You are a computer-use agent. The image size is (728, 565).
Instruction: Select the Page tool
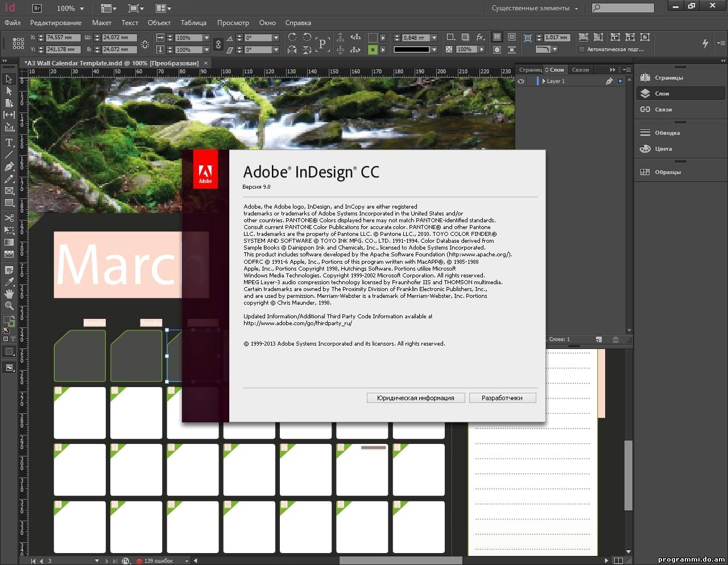tap(9, 103)
